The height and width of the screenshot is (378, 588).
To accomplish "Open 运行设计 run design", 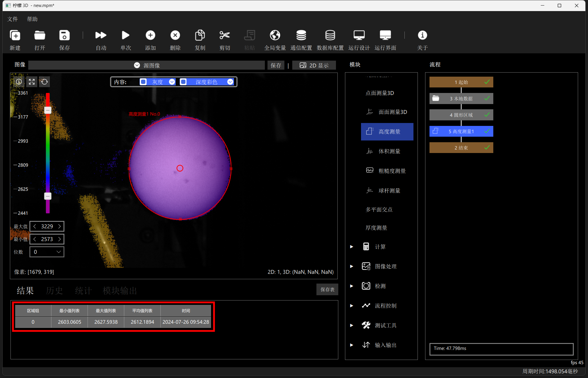I will point(359,35).
